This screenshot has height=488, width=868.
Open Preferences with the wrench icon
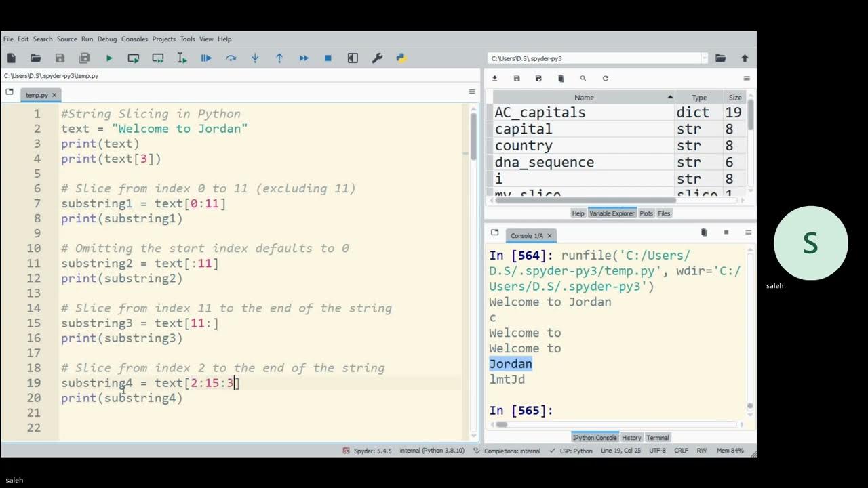coord(377,58)
